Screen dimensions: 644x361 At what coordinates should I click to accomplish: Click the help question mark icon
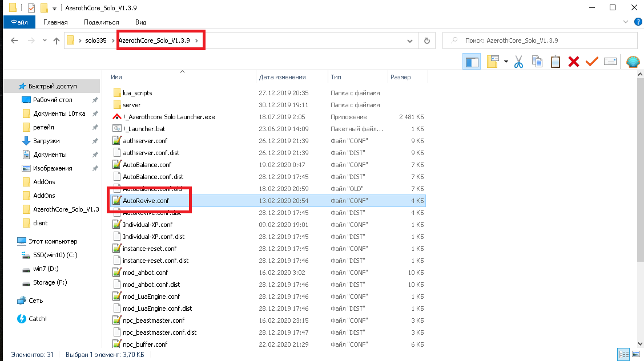point(638,22)
